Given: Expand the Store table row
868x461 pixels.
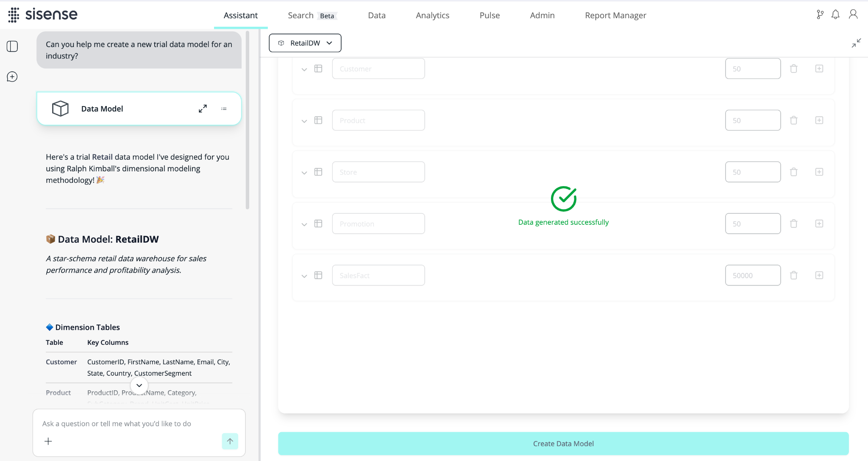Looking at the screenshot, I should (x=304, y=173).
